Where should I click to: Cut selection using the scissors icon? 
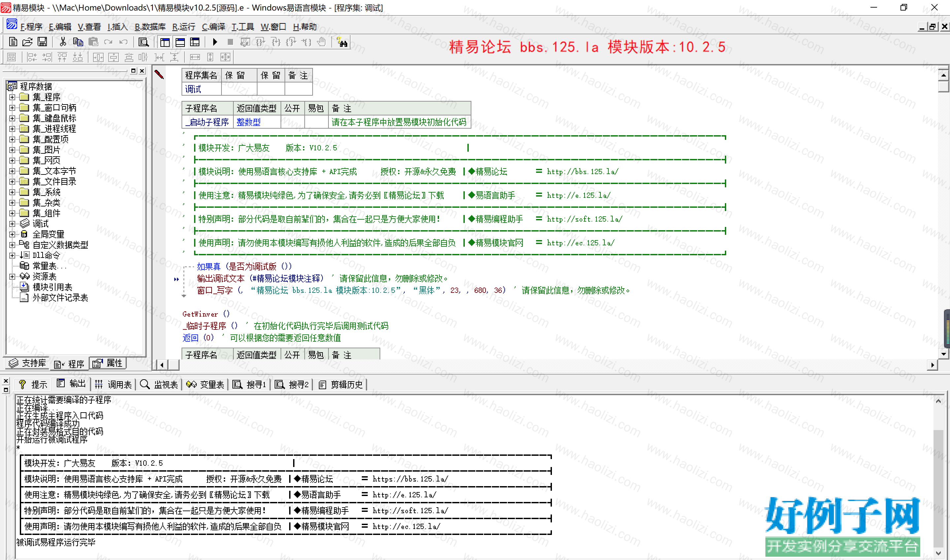[x=63, y=42]
